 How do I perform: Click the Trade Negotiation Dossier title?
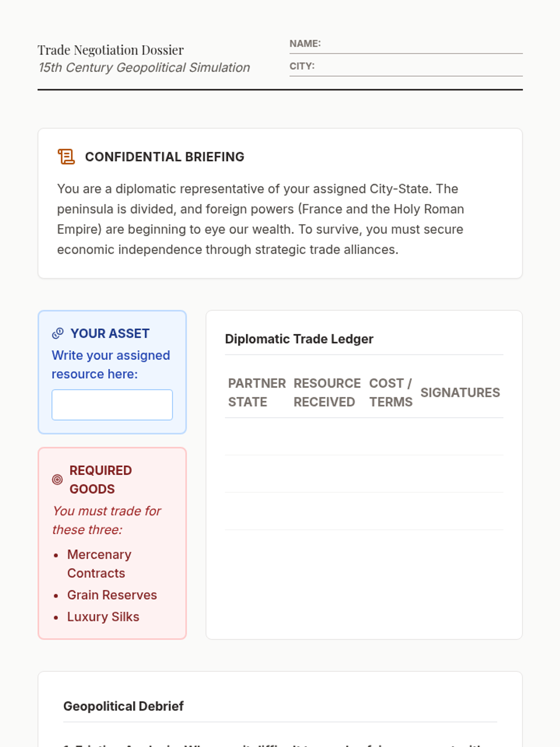pyautogui.click(x=111, y=50)
